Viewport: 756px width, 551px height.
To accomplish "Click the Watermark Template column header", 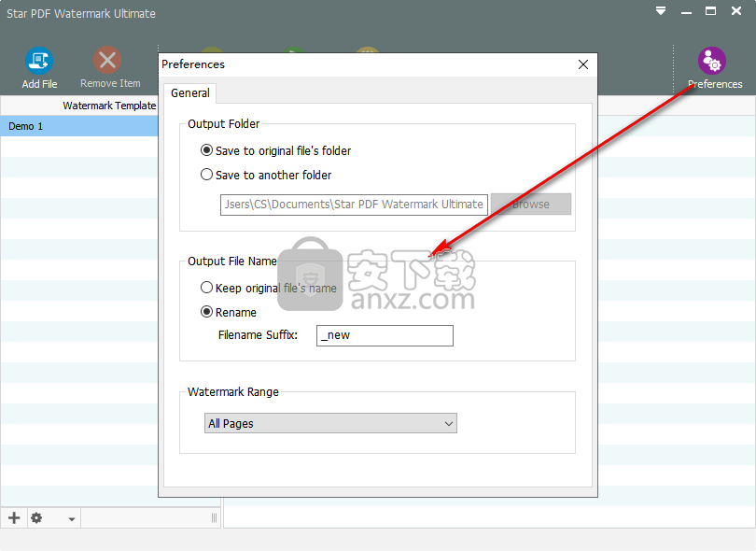I will [109, 106].
